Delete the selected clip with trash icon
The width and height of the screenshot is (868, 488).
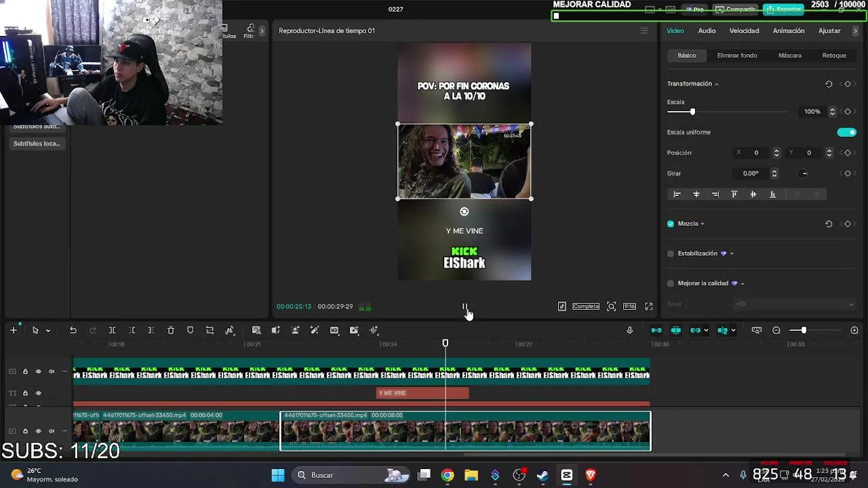(171, 330)
